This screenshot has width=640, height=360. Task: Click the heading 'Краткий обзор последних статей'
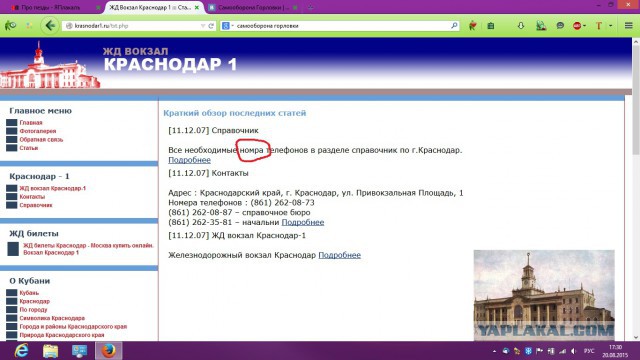235,113
